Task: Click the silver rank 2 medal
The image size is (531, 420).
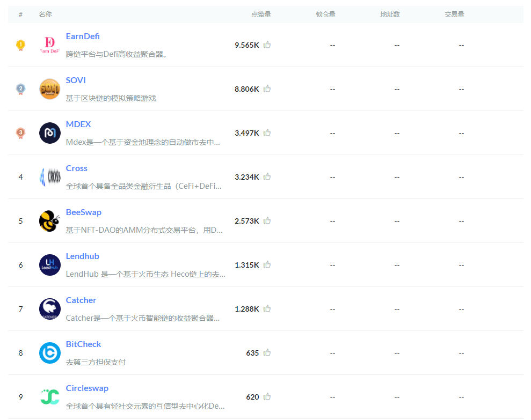Action: point(20,89)
